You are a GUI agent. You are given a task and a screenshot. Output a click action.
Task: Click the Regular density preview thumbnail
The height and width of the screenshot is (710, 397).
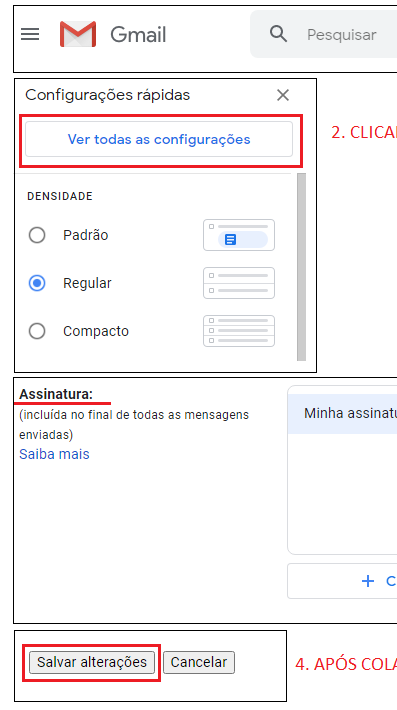[x=239, y=283]
